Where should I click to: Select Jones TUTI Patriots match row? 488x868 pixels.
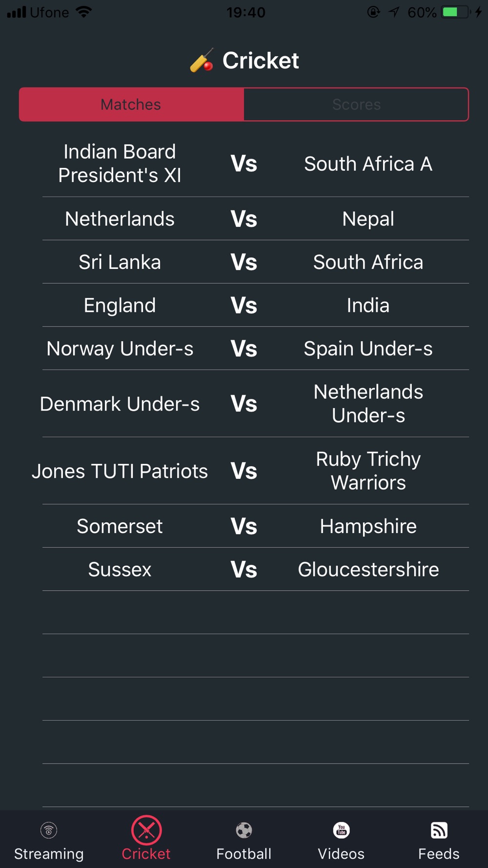click(244, 471)
